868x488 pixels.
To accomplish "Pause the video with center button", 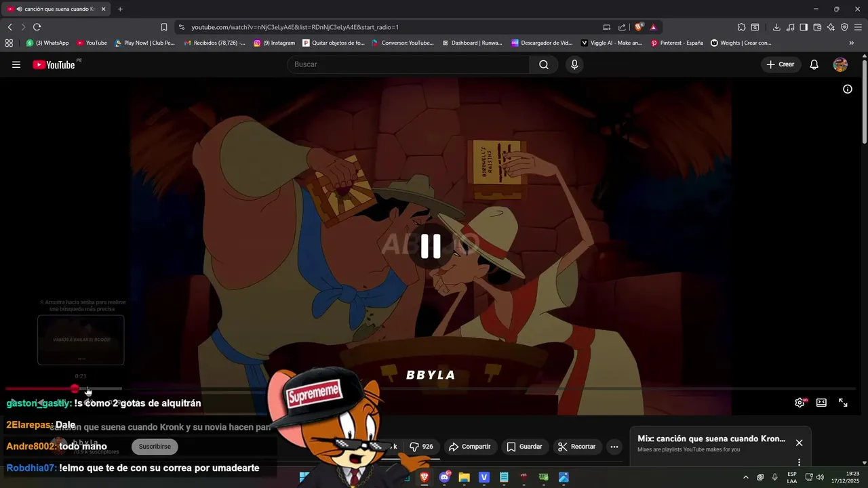I will click(x=431, y=246).
